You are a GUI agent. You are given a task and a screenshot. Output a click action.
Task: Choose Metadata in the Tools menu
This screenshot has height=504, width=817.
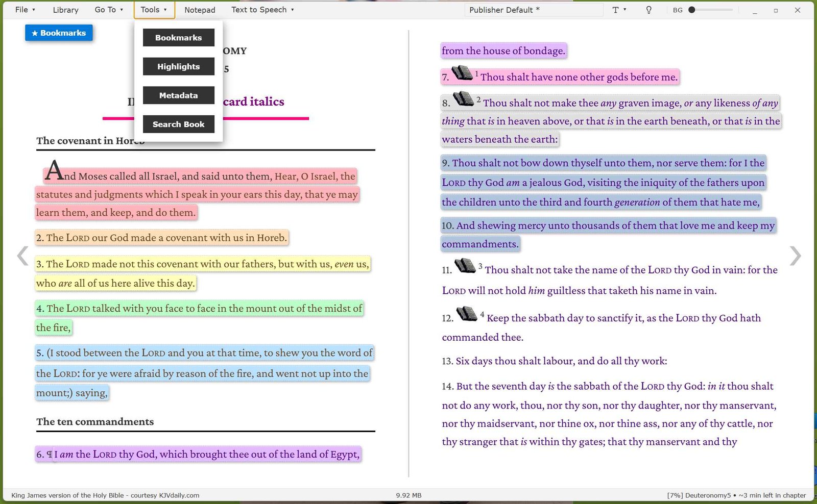[x=179, y=95]
